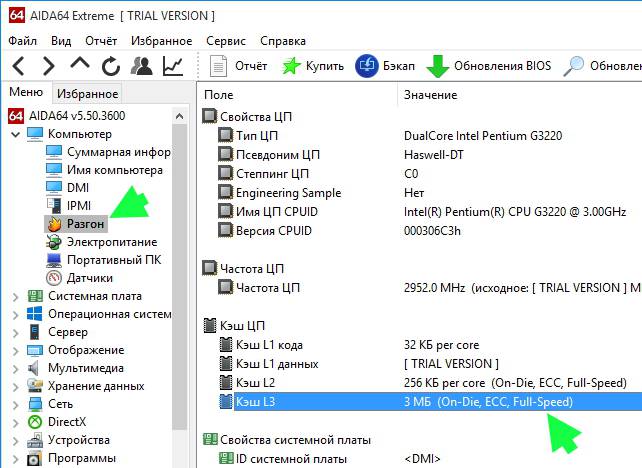642x468 pixels.
Task: Click Купить with green star
Action: tap(313, 66)
